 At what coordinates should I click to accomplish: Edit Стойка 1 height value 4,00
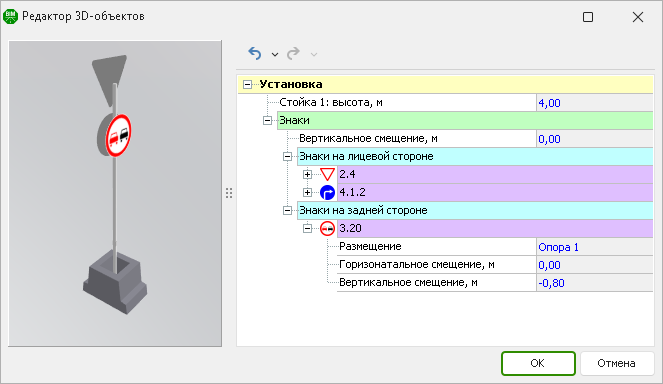[595, 103]
